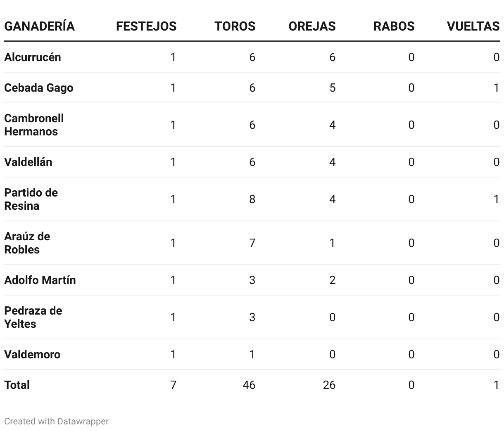
Task: Click the total toros value 46
Action: [x=249, y=385]
